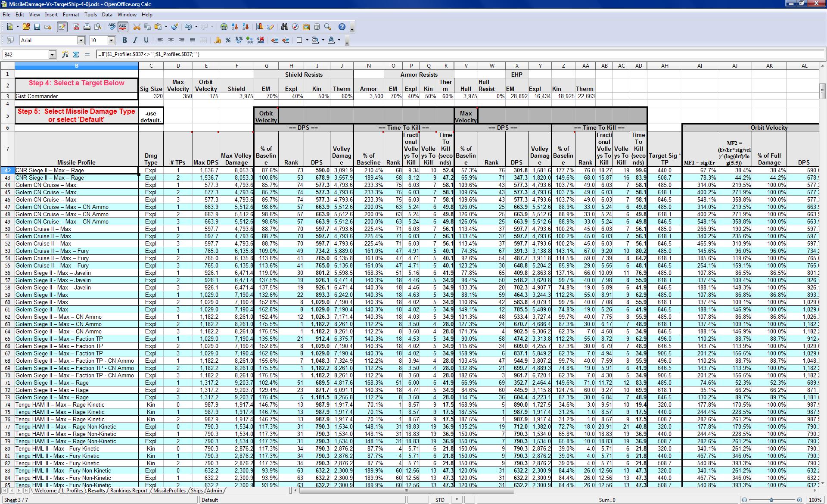Open Find & Replace binoculars icon

pyautogui.click(x=284, y=27)
